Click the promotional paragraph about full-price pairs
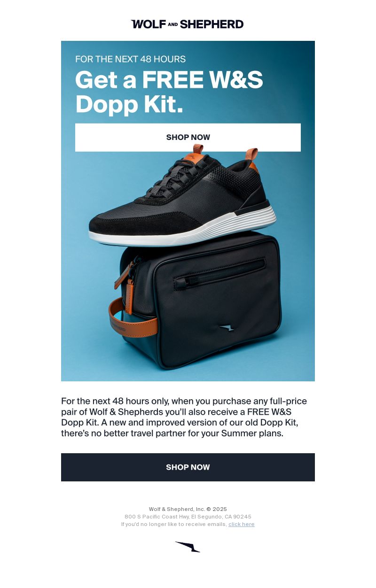The height and width of the screenshot is (588, 376). pyautogui.click(x=184, y=417)
